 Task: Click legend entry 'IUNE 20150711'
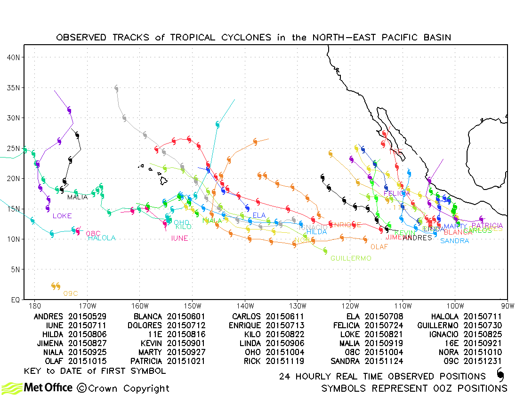click(x=76, y=325)
